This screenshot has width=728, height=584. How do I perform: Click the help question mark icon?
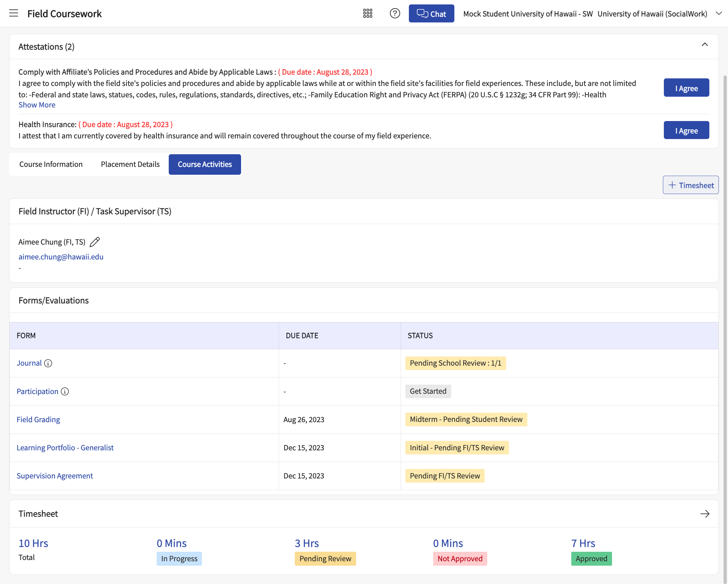[x=395, y=14]
